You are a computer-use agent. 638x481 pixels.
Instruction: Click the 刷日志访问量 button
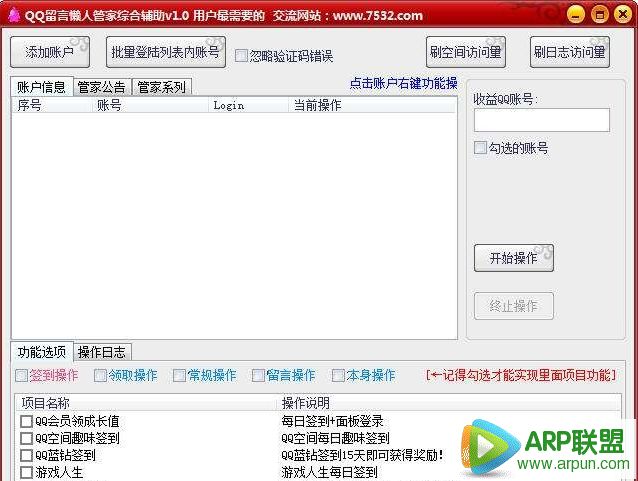pyautogui.click(x=570, y=52)
